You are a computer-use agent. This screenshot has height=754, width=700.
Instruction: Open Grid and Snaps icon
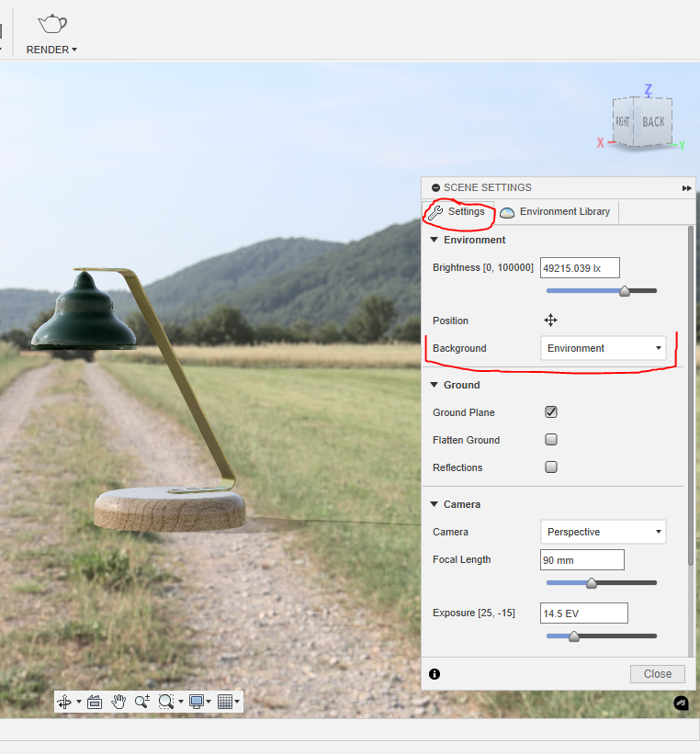coord(225,702)
